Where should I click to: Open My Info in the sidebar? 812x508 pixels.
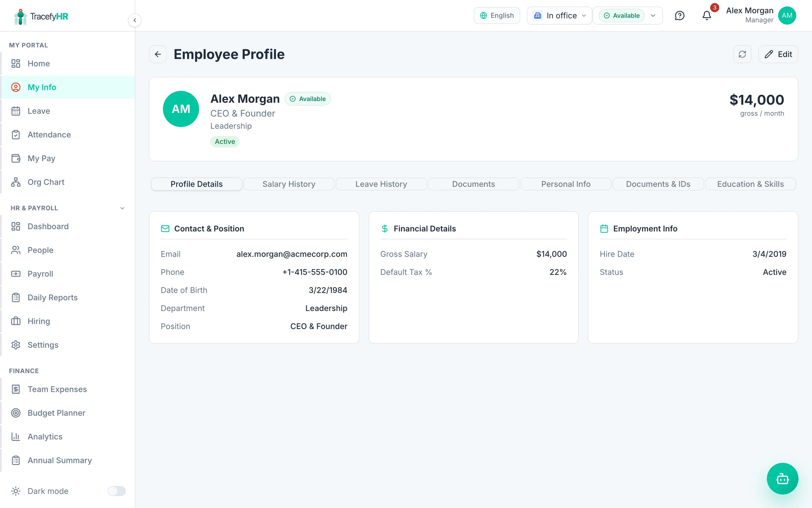pos(68,87)
